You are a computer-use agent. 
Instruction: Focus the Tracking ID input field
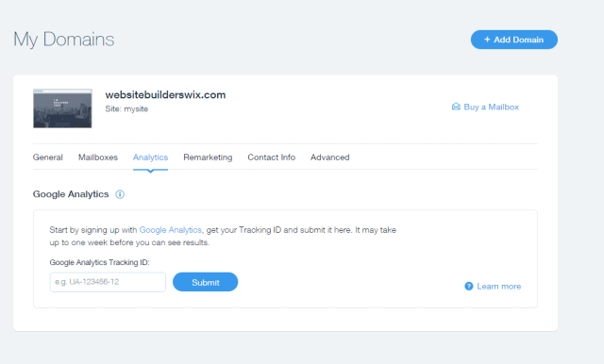point(108,282)
